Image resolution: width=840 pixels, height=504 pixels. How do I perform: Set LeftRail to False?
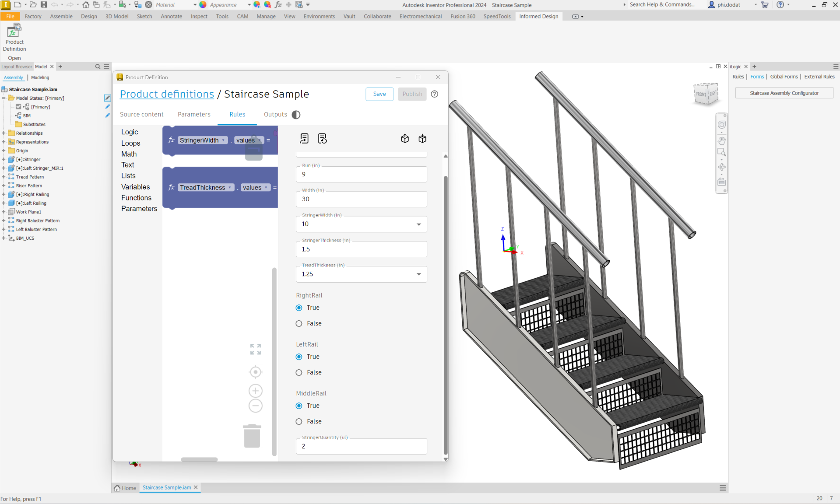tap(299, 372)
